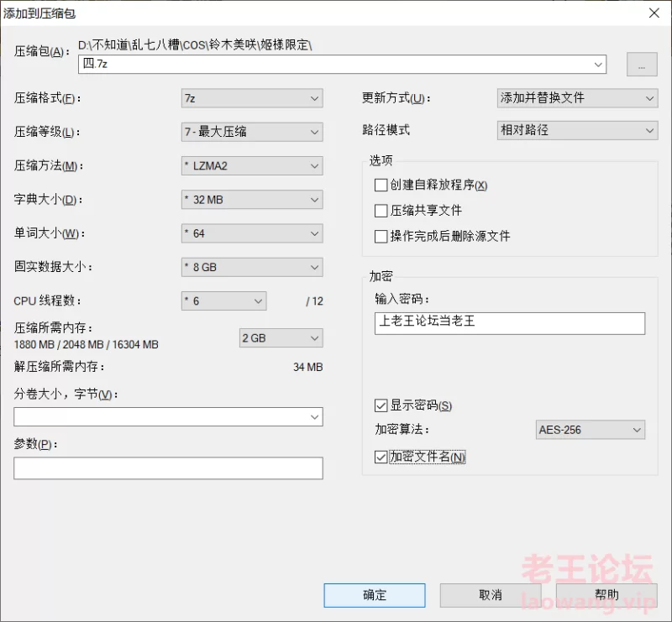Uncheck the 显示密码 checkbox
Screen dimensions: 672x622
click(381, 406)
